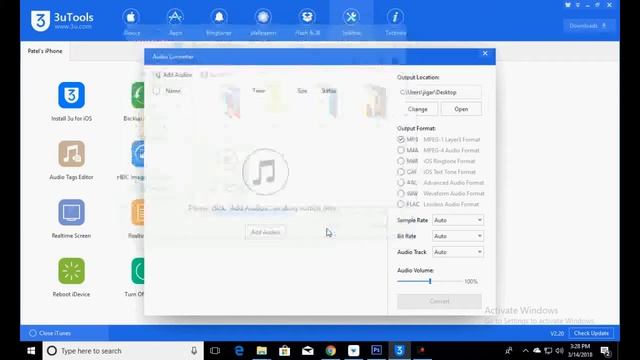Open the taskbar clock and date

[x=580, y=351]
